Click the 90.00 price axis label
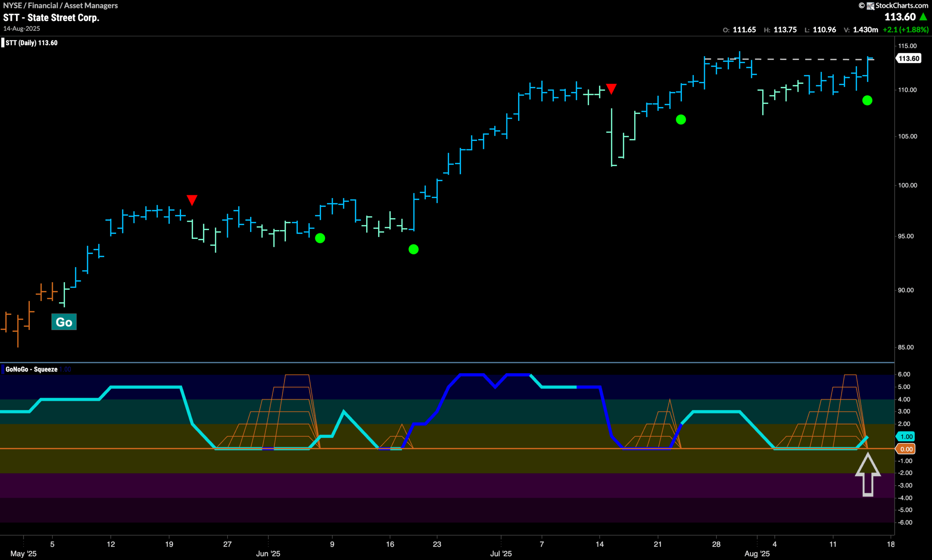The width and height of the screenshot is (932, 560). coord(905,290)
